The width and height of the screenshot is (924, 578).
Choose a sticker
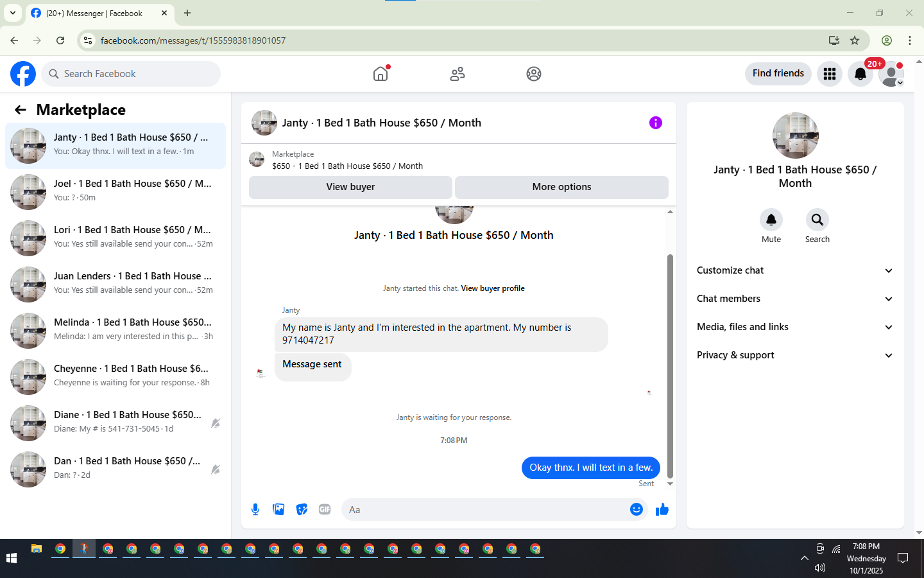[x=302, y=509]
